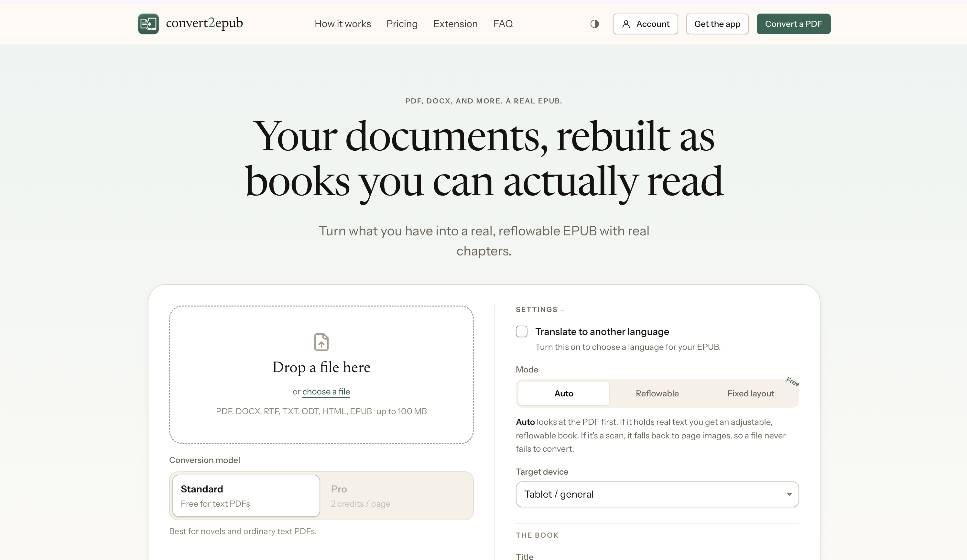The width and height of the screenshot is (967, 560).
Task: Enable Translate to another language checkbox
Action: pos(521,331)
